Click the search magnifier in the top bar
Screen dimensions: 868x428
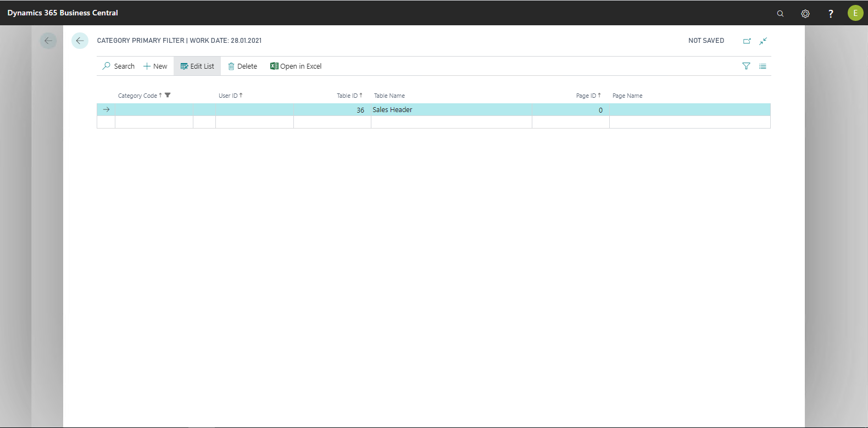pyautogui.click(x=780, y=13)
